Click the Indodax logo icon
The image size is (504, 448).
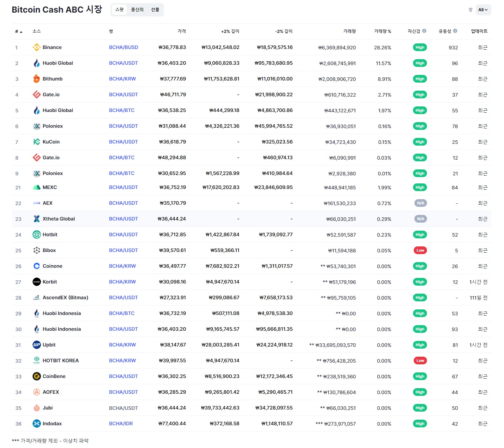point(36,423)
